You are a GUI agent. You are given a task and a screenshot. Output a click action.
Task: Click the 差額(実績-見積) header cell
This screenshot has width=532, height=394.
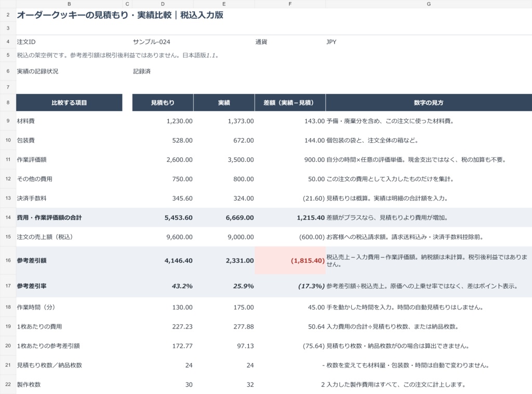[x=290, y=103]
